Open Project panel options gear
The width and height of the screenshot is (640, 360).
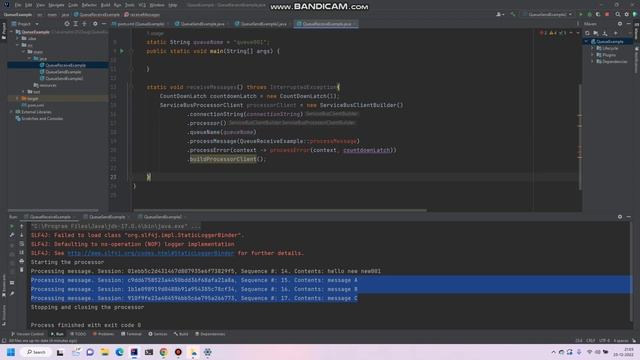point(95,24)
